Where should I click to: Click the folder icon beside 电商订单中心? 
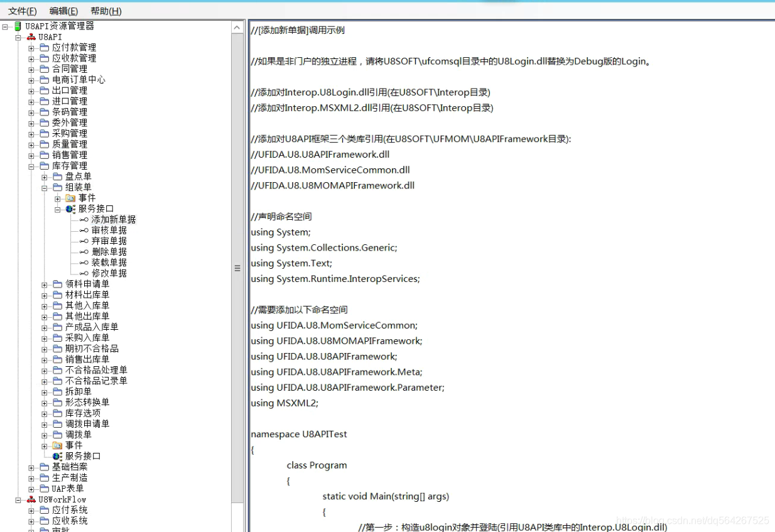44,80
